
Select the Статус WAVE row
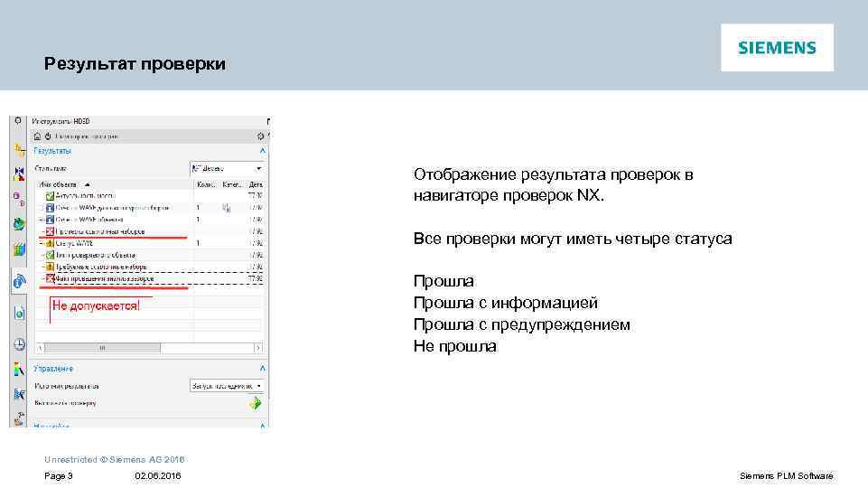point(151,243)
